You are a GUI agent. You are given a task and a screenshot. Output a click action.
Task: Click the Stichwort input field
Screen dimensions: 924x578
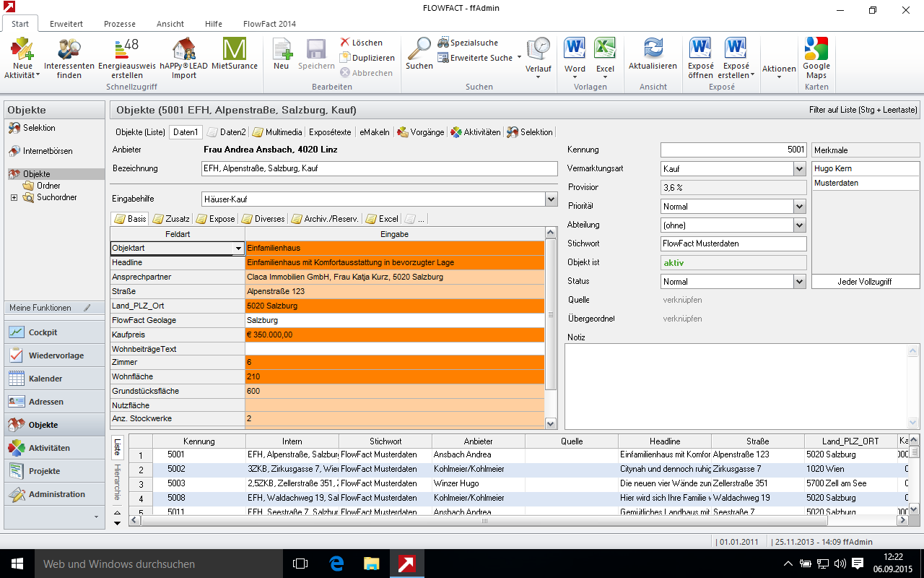(733, 244)
